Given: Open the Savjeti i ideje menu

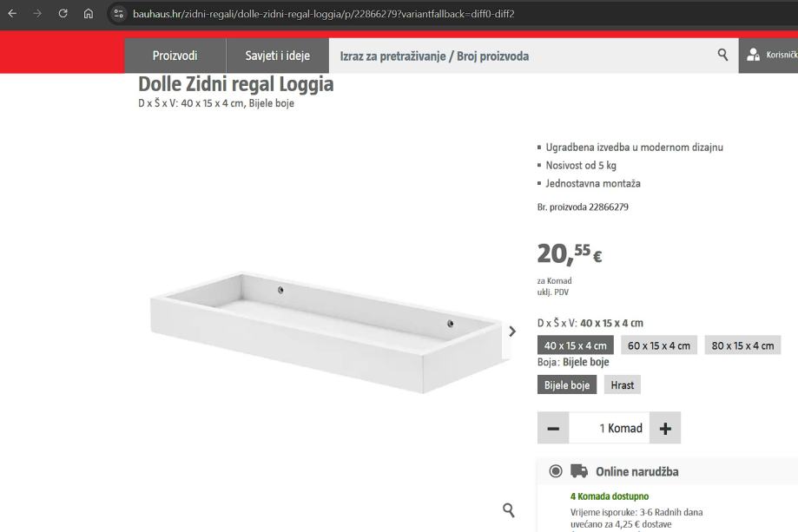Looking at the screenshot, I should (277, 56).
